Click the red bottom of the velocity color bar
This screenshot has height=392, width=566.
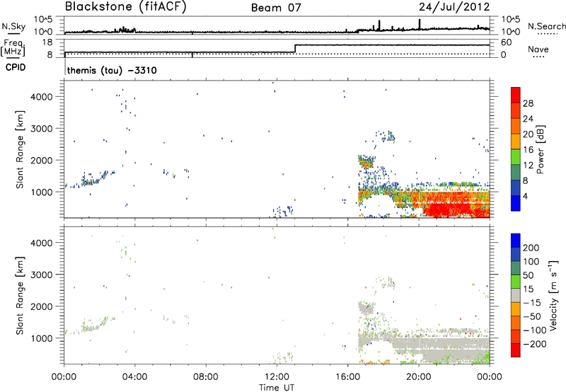point(516,350)
